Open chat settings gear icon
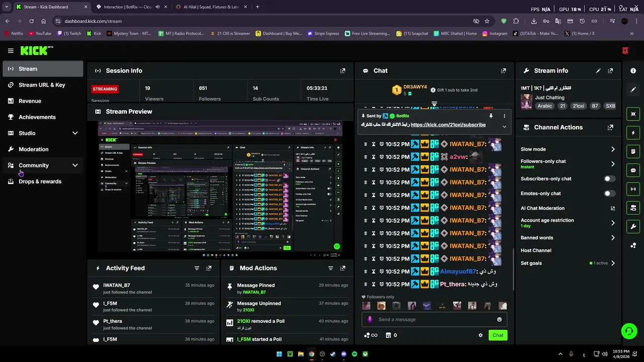The height and width of the screenshot is (362, 644). point(480,335)
